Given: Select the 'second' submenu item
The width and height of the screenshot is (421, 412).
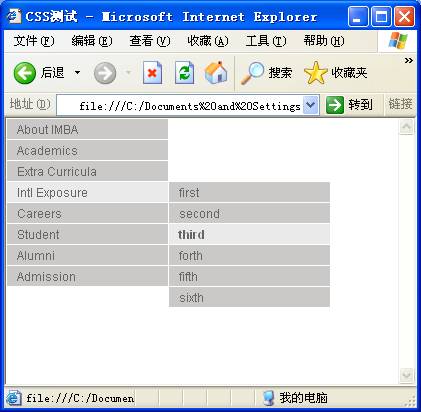Looking at the screenshot, I should click(249, 213).
